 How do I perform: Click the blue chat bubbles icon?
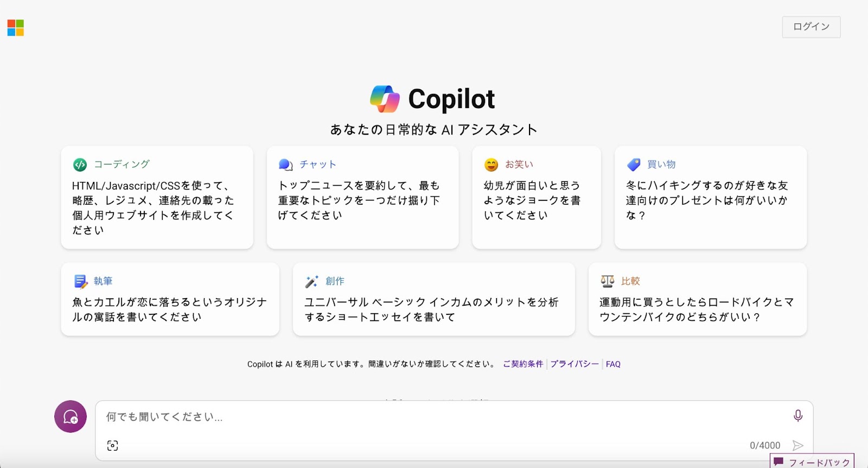285,165
